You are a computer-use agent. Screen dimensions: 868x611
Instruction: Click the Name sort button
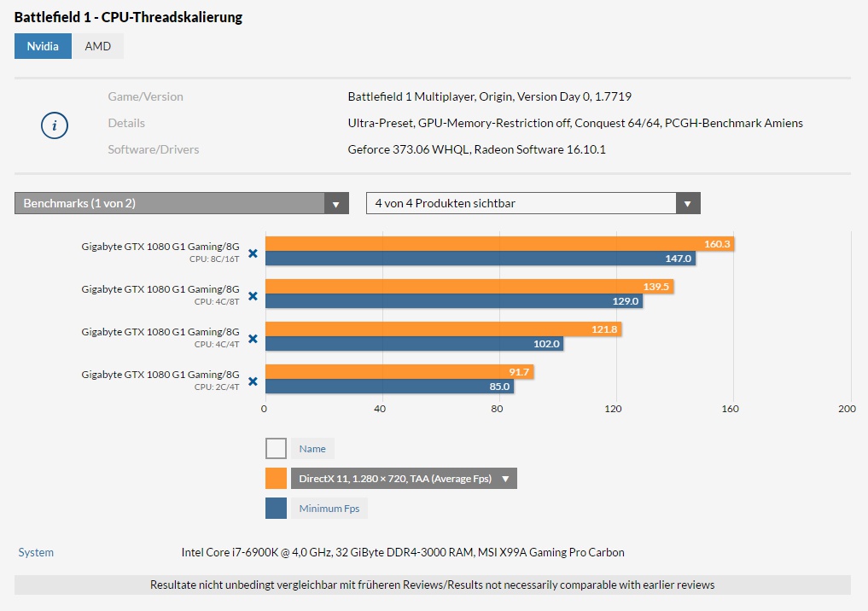[x=312, y=449]
